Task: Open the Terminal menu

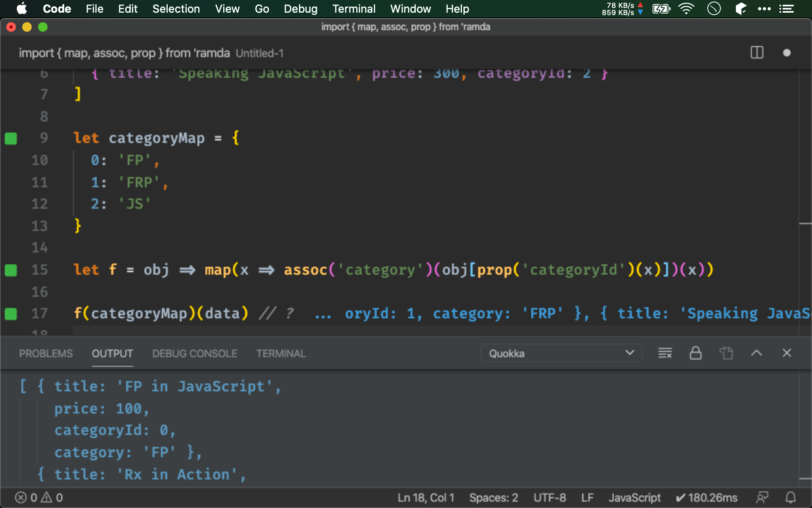Action: point(354,8)
